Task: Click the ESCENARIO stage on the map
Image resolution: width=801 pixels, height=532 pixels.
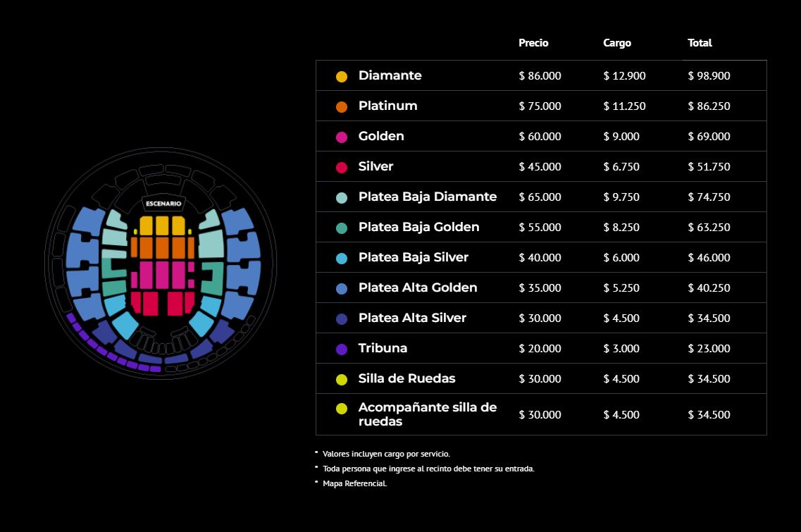Action: click(x=163, y=204)
